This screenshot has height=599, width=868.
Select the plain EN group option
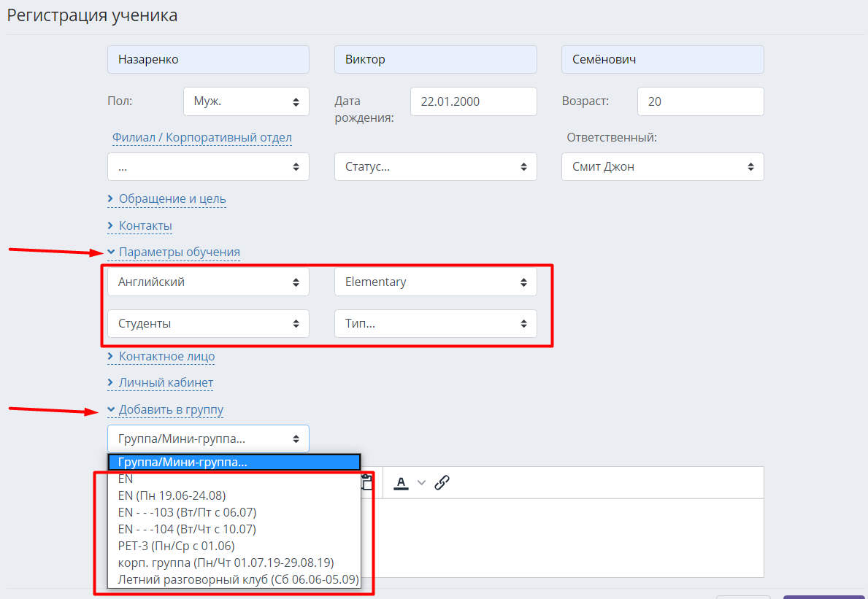click(234, 479)
